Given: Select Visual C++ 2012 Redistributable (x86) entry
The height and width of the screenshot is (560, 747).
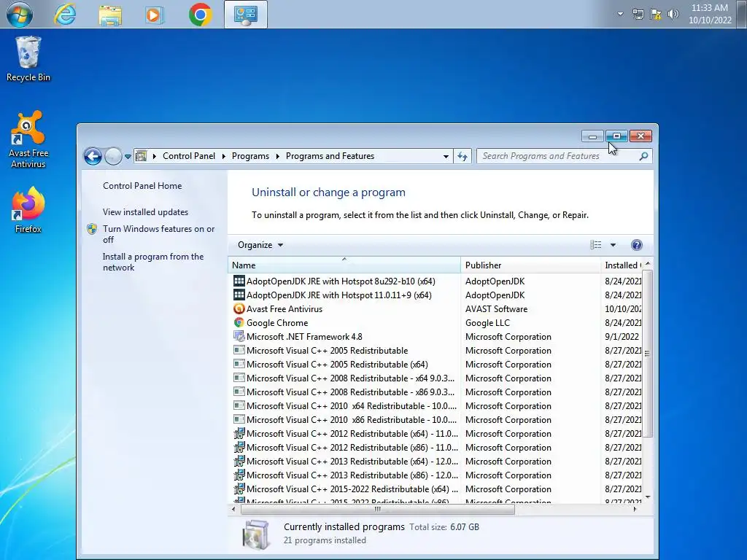Looking at the screenshot, I should (x=352, y=447).
